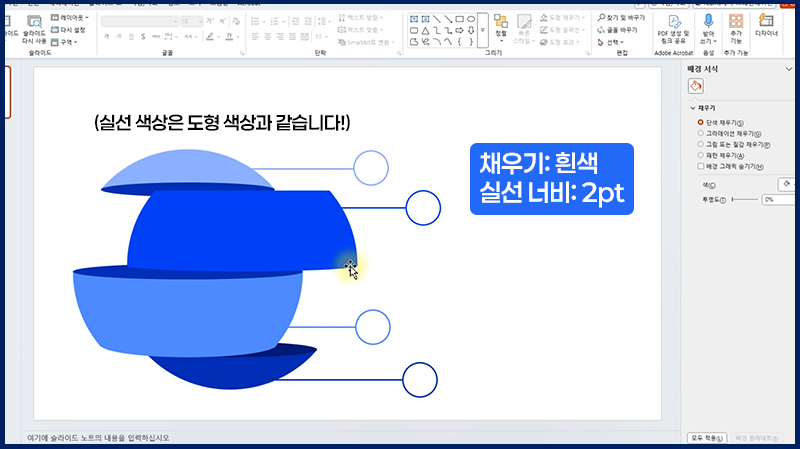The width and height of the screenshot is (800, 449).
Task: Open Align Text (텍스트 맞춤) dropdown
Action: tap(361, 30)
